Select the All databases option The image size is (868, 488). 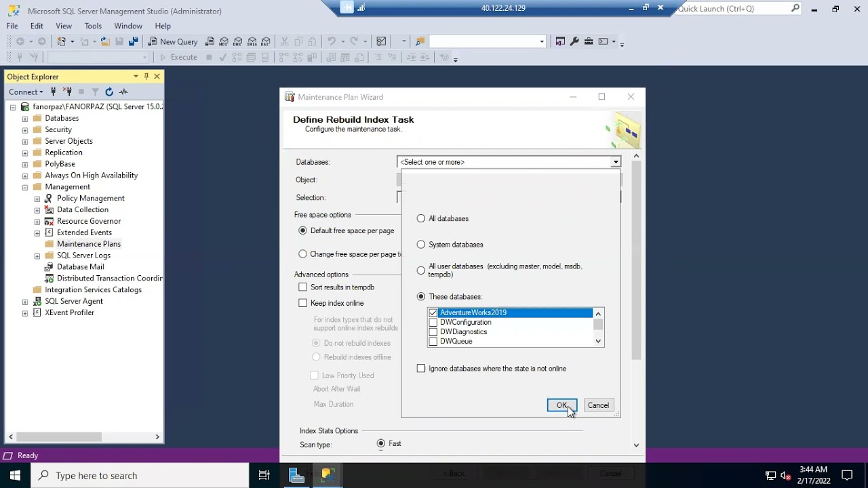[x=421, y=218]
